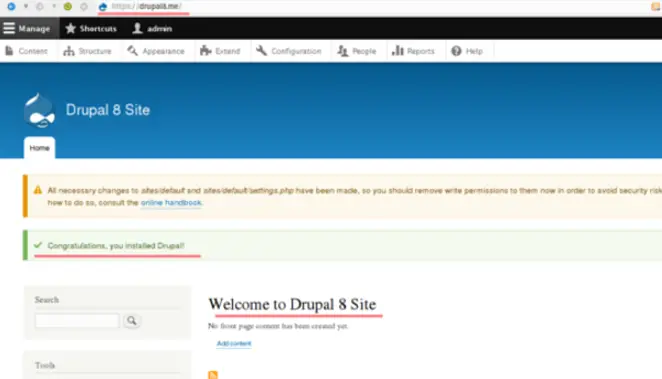Click the No front page content text
This screenshot has height=379, width=662.
[278, 326]
